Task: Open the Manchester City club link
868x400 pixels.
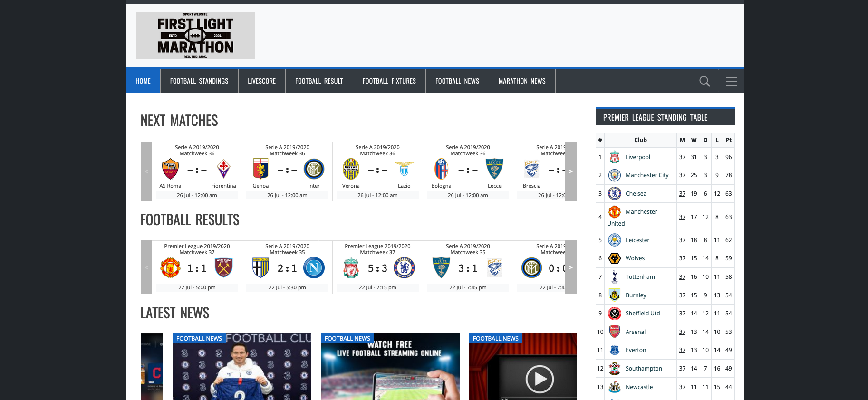Action: click(x=647, y=175)
